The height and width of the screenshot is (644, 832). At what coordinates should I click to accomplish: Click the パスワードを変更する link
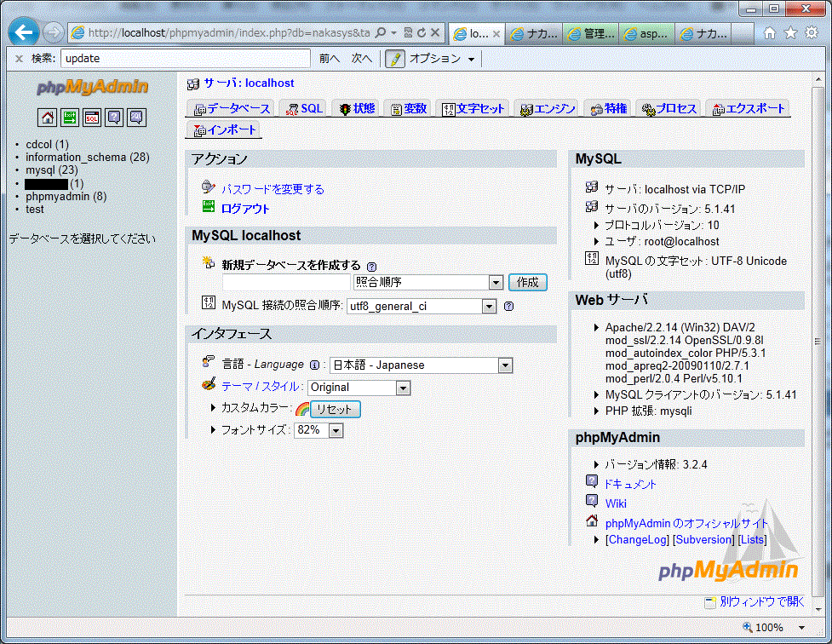click(273, 189)
